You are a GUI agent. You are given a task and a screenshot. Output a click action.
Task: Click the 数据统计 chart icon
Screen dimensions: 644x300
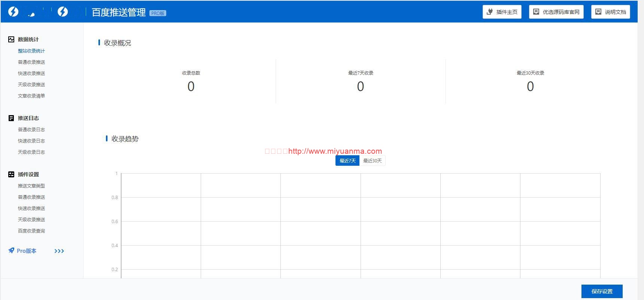coord(11,39)
